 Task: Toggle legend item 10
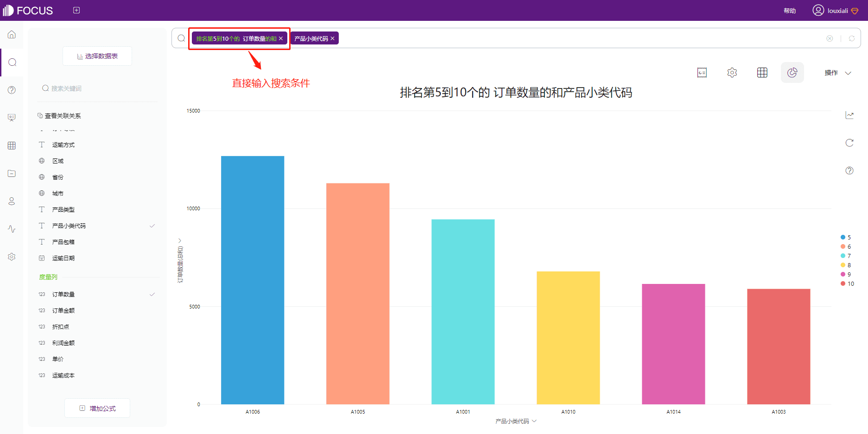click(x=847, y=283)
